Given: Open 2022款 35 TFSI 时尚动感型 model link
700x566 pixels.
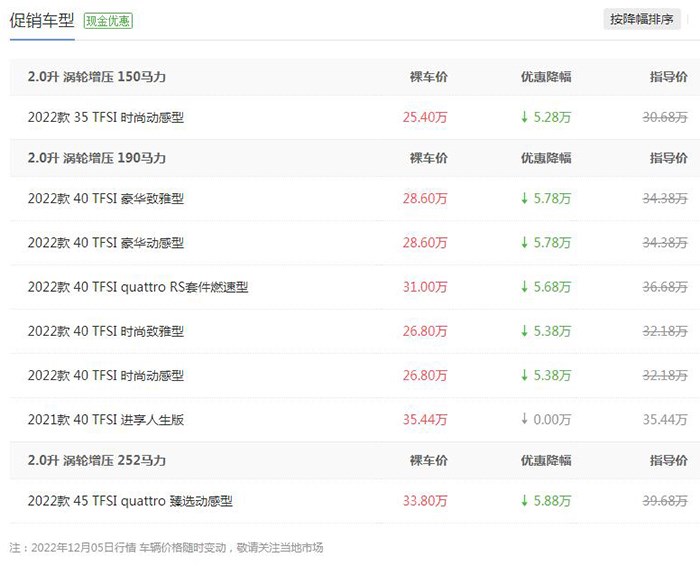Looking at the screenshot, I should tap(106, 117).
